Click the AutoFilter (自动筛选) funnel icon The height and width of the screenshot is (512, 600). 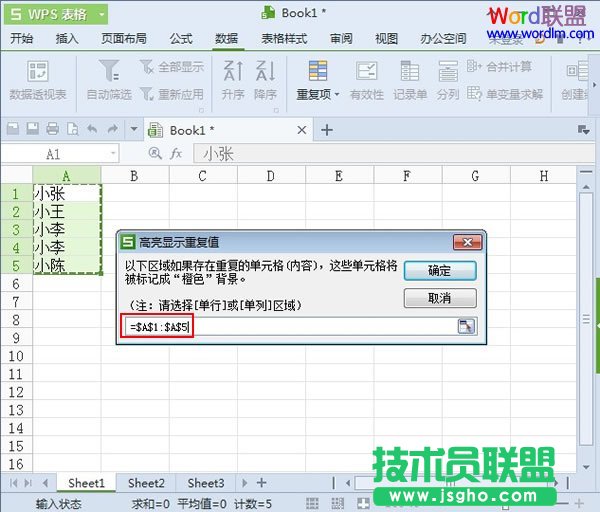110,71
